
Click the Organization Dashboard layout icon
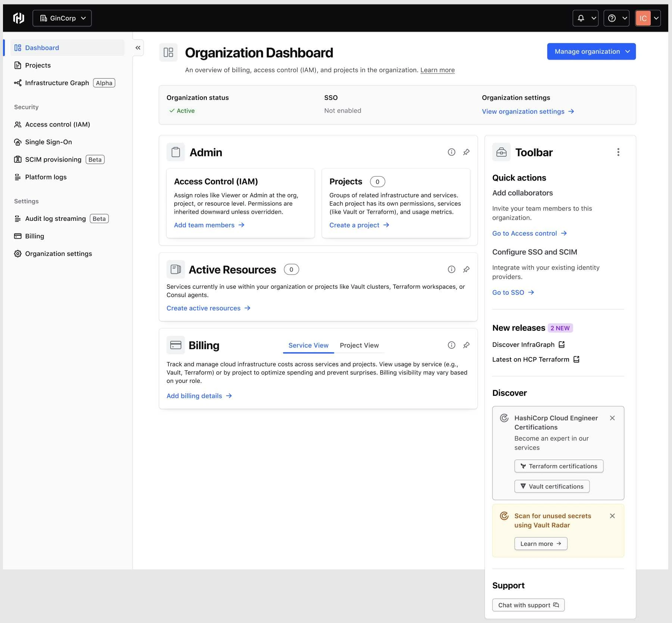click(x=168, y=52)
